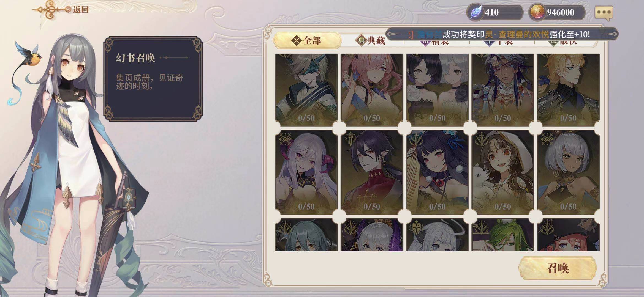Tap the blue feather currency icon
The width and height of the screenshot is (644, 297).
(x=476, y=12)
